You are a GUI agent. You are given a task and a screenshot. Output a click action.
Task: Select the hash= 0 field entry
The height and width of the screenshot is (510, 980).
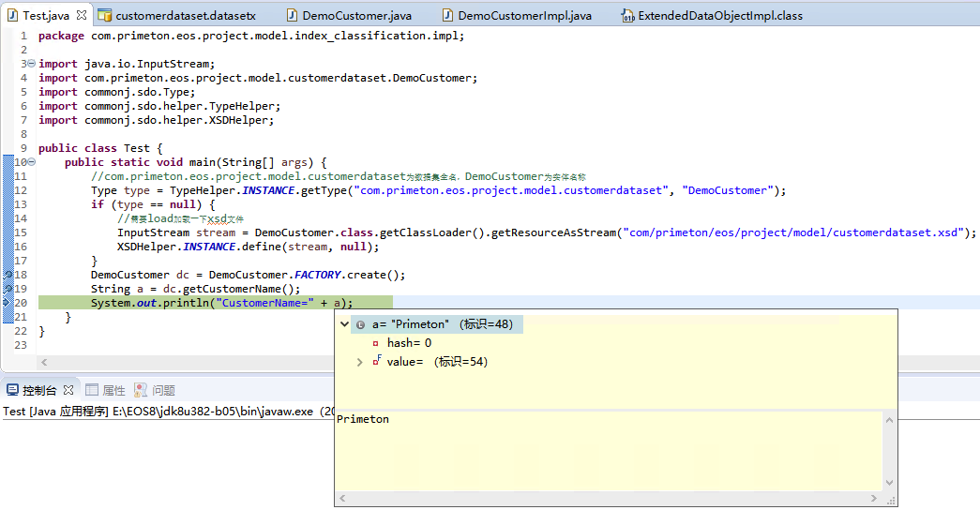pos(408,343)
